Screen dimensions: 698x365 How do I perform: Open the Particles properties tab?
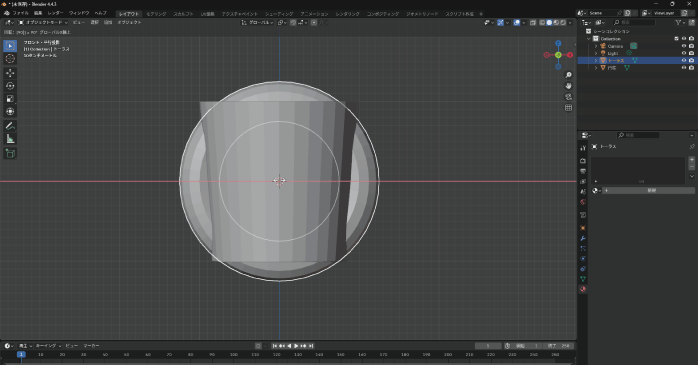pyautogui.click(x=583, y=248)
